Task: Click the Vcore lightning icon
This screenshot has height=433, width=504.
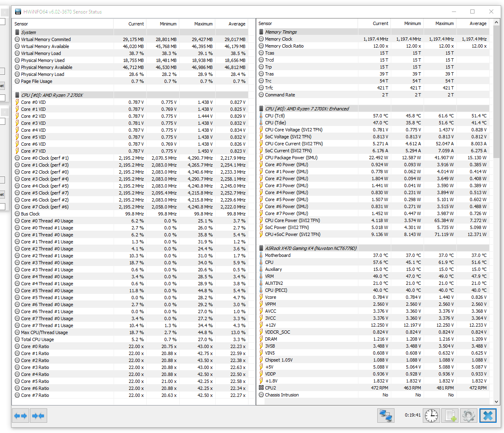Action: (261, 297)
